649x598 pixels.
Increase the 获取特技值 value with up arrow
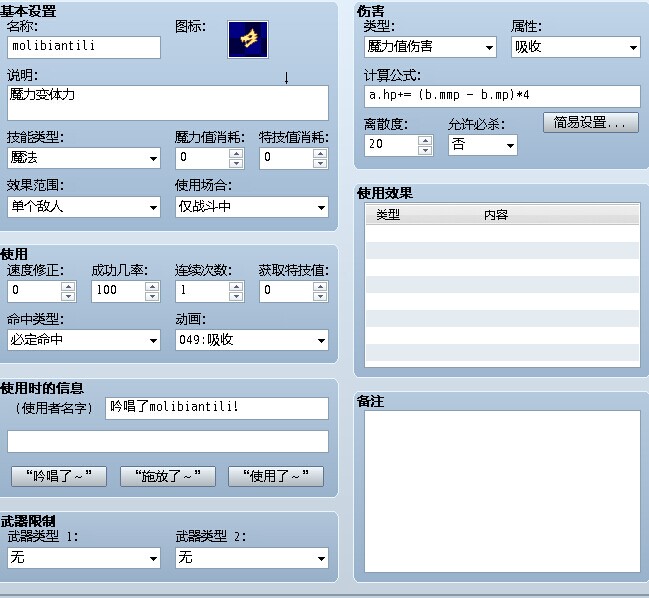320,286
